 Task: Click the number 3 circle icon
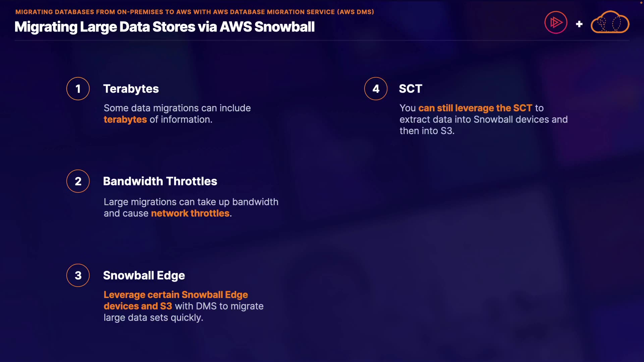click(78, 276)
